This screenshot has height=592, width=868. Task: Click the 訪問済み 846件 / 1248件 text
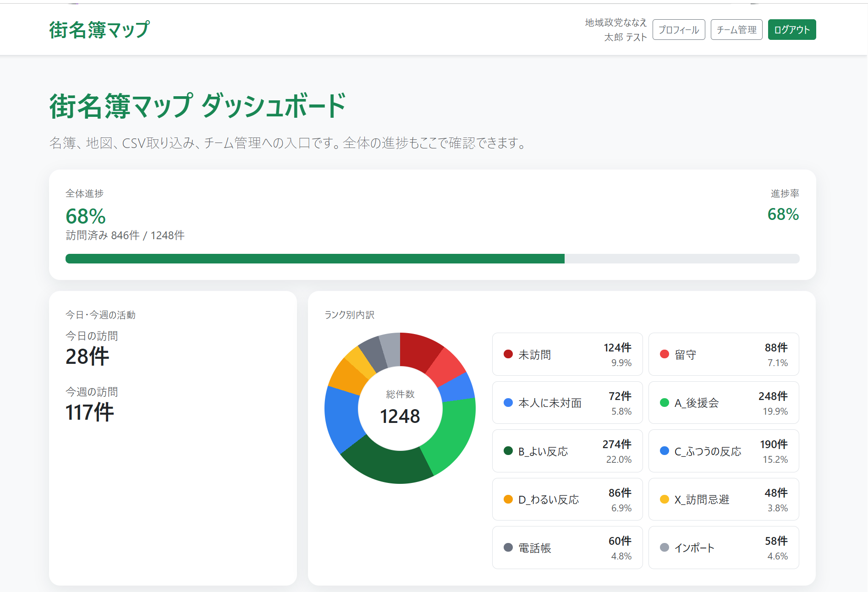125,236
